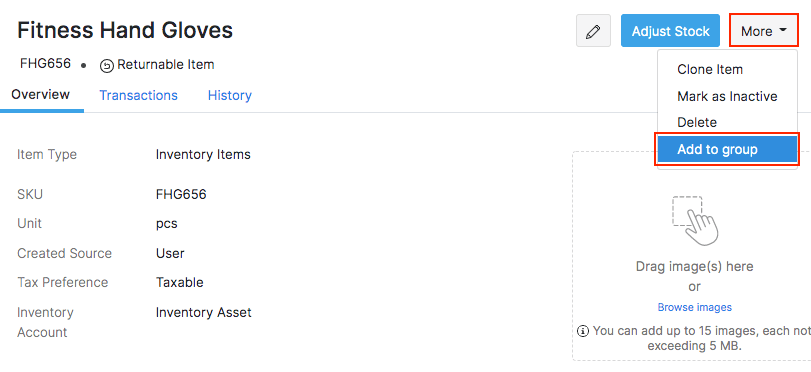This screenshot has height=372, width=811.
Task: Click the Browse images link
Action: [x=695, y=307]
